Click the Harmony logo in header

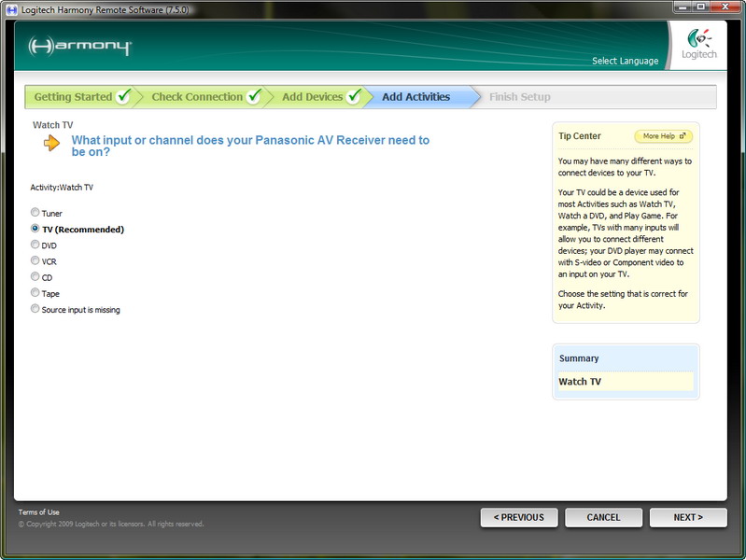coord(80,47)
